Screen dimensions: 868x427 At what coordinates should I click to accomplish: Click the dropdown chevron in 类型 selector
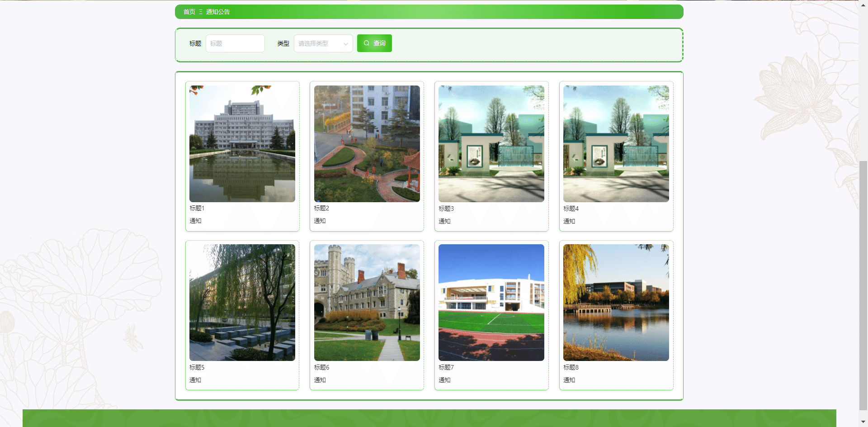point(345,44)
